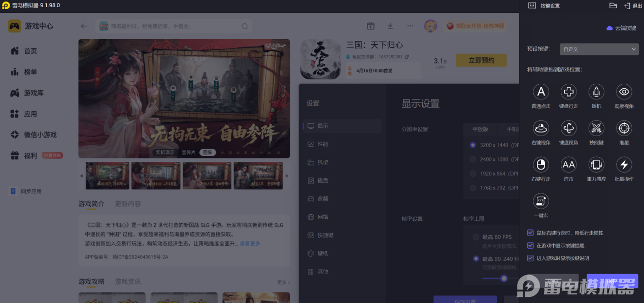Open 显示 display settings category
Screen dimensions: 644x303
(x=343, y=126)
